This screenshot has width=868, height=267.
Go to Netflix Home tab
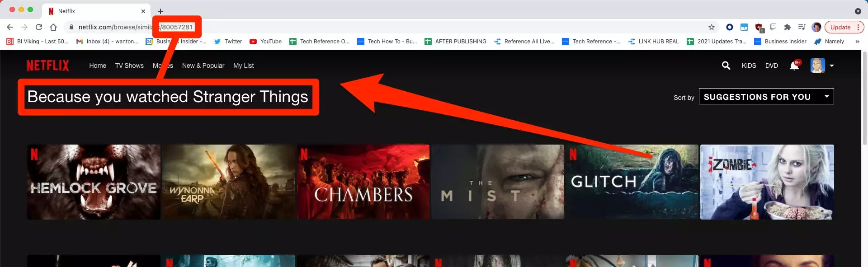[98, 66]
